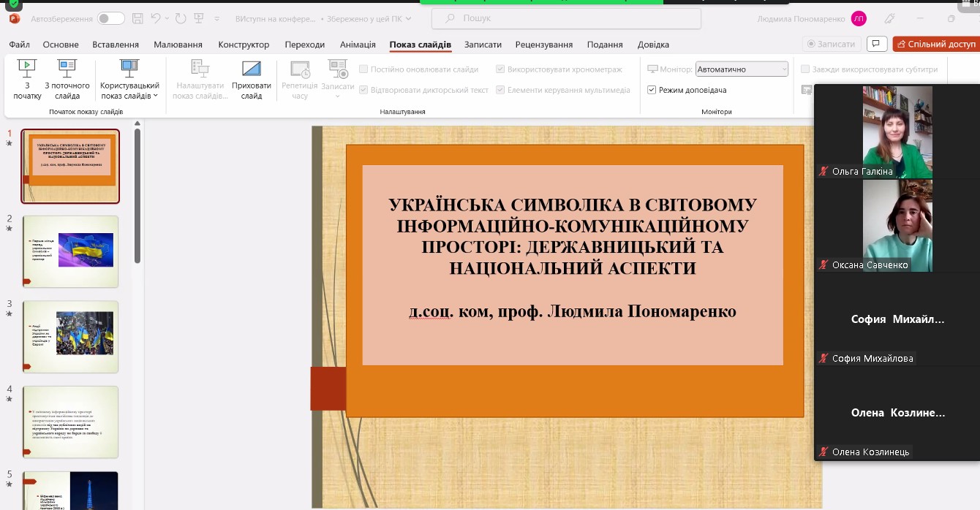
Task: Click the 'Спільний доступ' share button
Action: 935,44
